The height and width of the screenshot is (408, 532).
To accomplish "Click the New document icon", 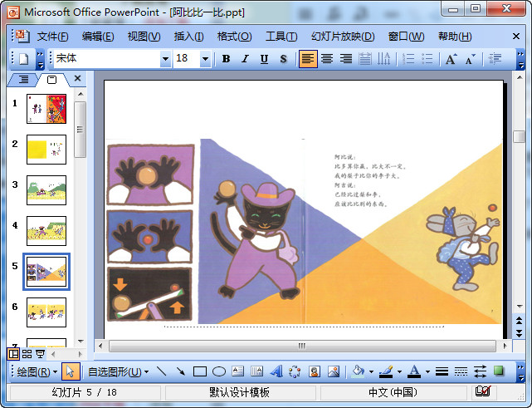I will coord(23,59).
